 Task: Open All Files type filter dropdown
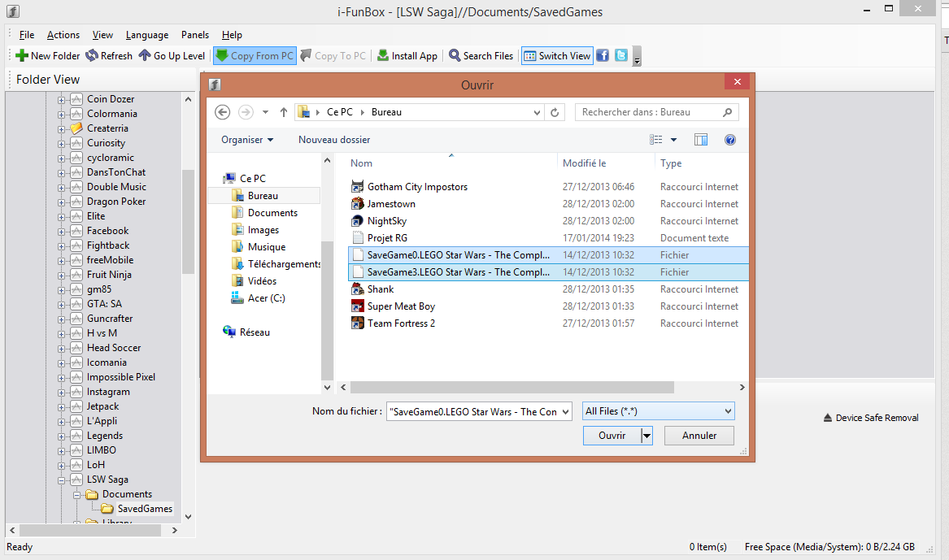pos(659,411)
